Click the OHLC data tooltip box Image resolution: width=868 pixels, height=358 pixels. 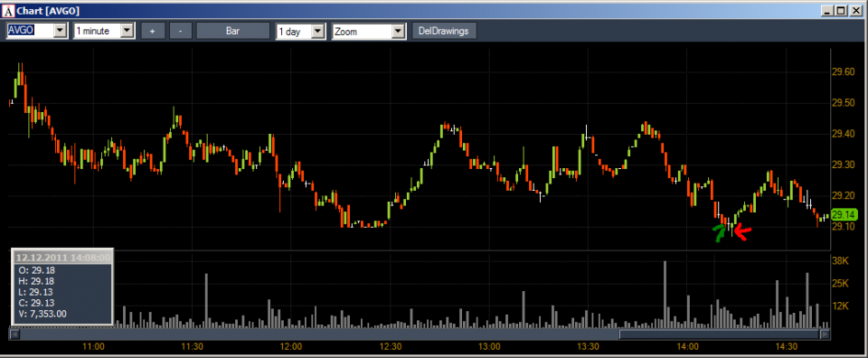point(62,287)
